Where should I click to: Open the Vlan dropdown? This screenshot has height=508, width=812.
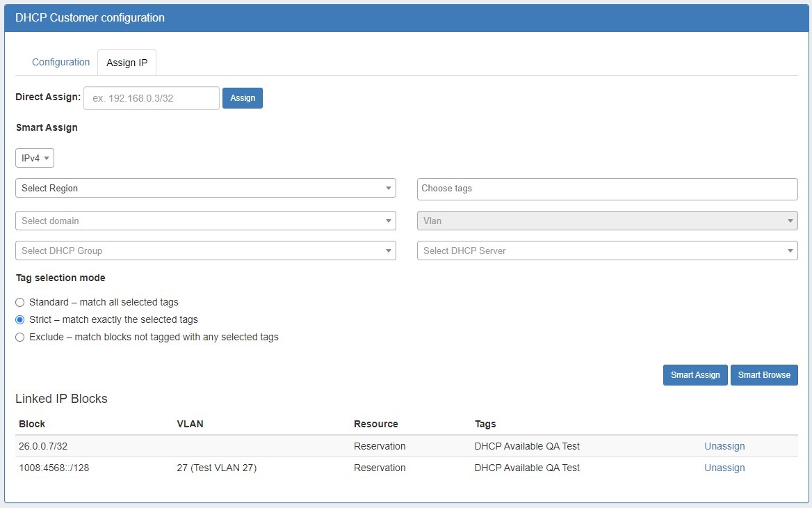pos(607,221)
